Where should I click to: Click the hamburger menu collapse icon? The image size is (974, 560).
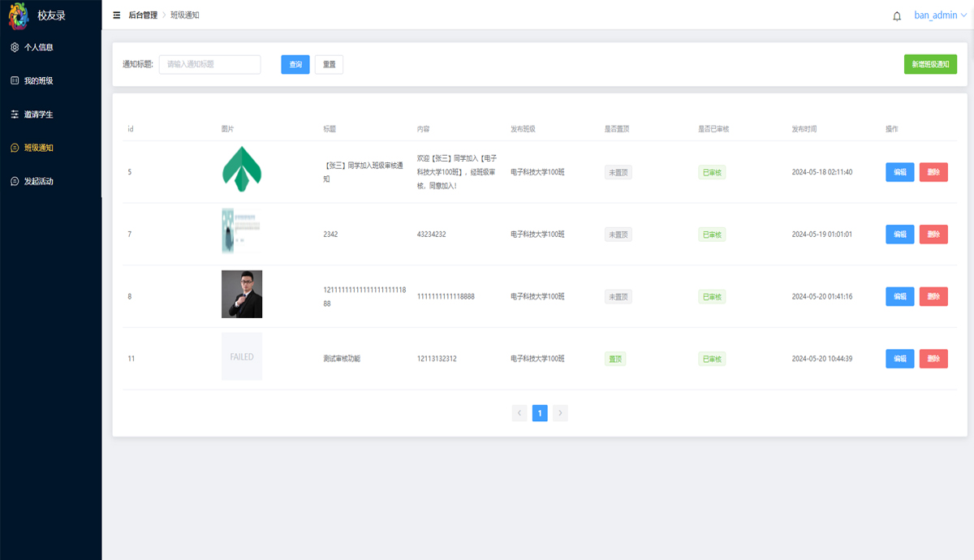pyautogui.click(x=116, y=15)
